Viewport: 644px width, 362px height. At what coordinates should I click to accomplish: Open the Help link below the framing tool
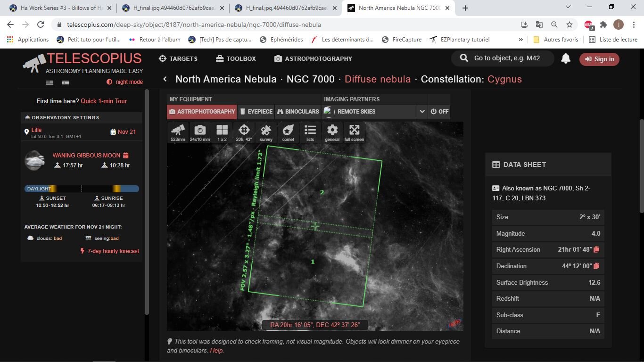click(216, 351)
